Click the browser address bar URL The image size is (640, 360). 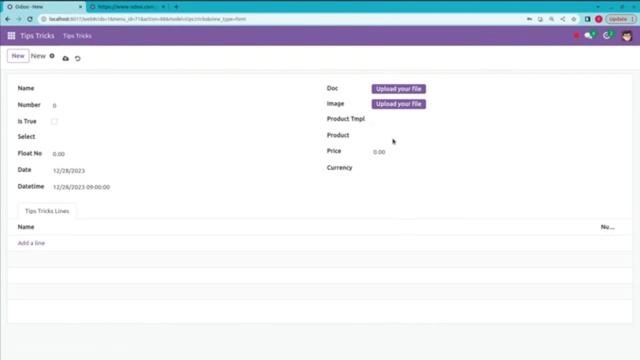147,19
